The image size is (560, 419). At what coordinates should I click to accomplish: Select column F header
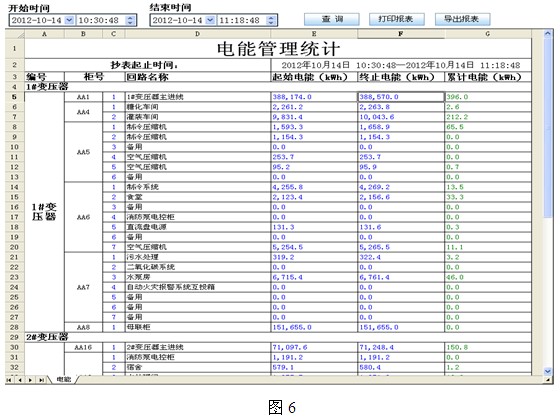[401, 34]
